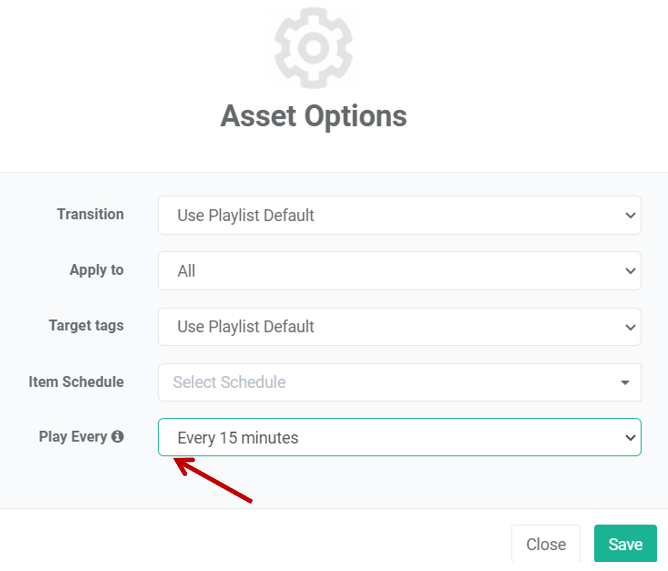Click the chevron in Every 15 minutes field

coord(629,438)
